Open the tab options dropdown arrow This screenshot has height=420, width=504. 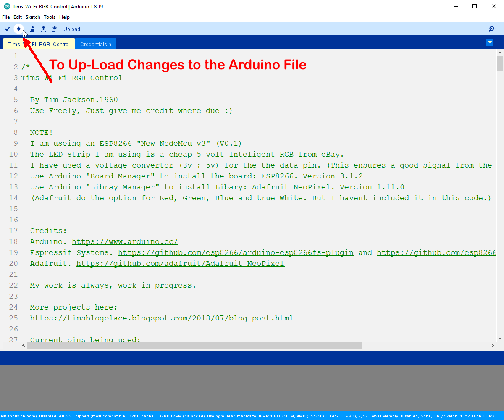point(490,42)
